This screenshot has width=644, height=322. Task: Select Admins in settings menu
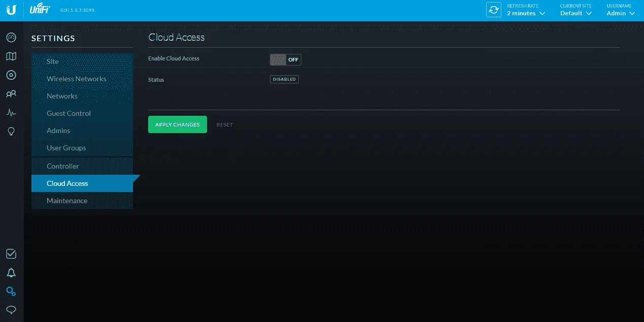82,131
